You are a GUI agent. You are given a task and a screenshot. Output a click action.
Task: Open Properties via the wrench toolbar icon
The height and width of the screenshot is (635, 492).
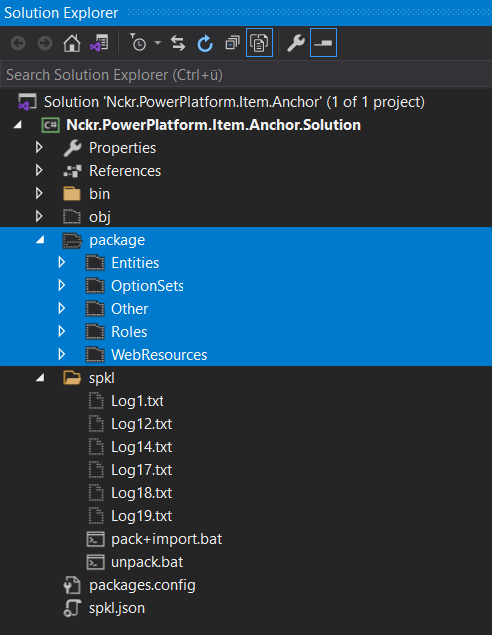click(x=296, y=43)
